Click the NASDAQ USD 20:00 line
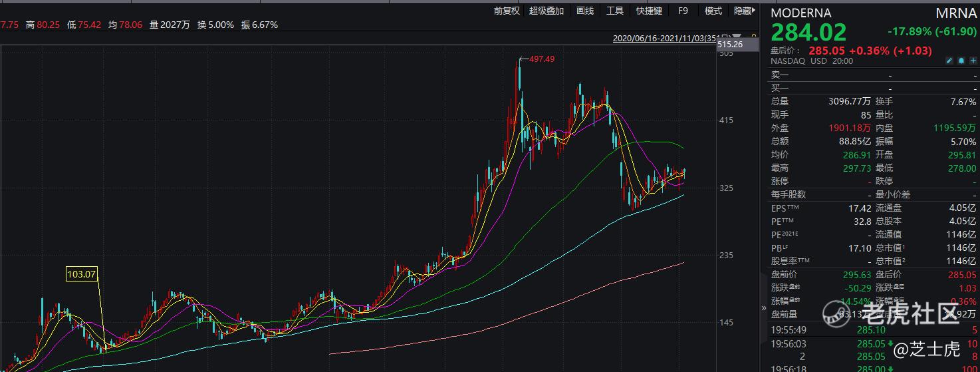Viewport: 980px width, 372px height. point(812,61)
